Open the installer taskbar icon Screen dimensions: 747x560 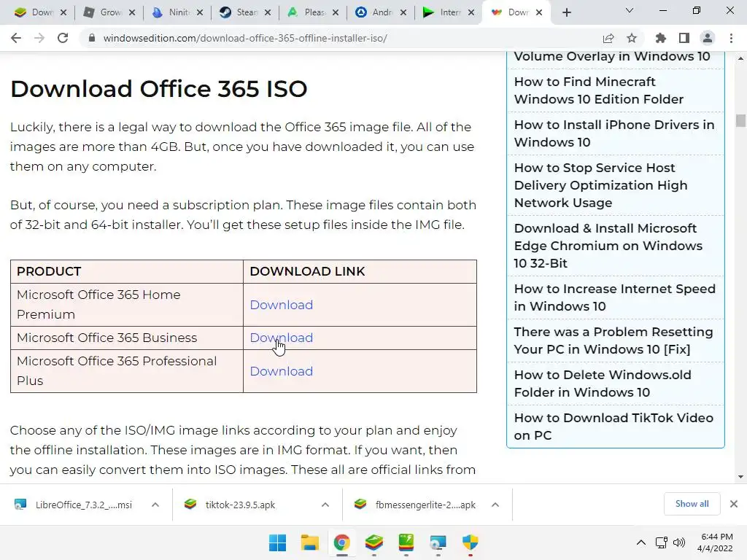[x=438, y=542]
